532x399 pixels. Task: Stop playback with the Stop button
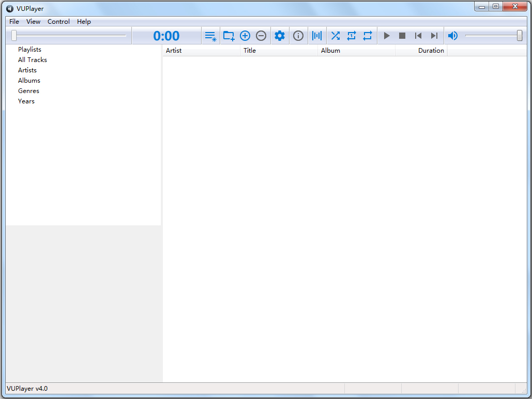pyautogui.click(x=402, y=36)
